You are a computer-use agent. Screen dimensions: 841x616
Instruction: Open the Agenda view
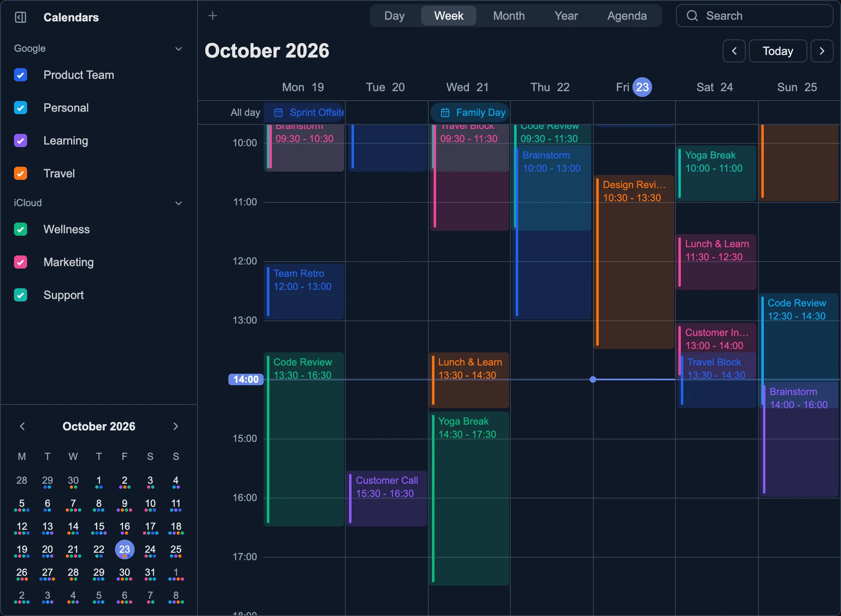[x=627, y=16]
